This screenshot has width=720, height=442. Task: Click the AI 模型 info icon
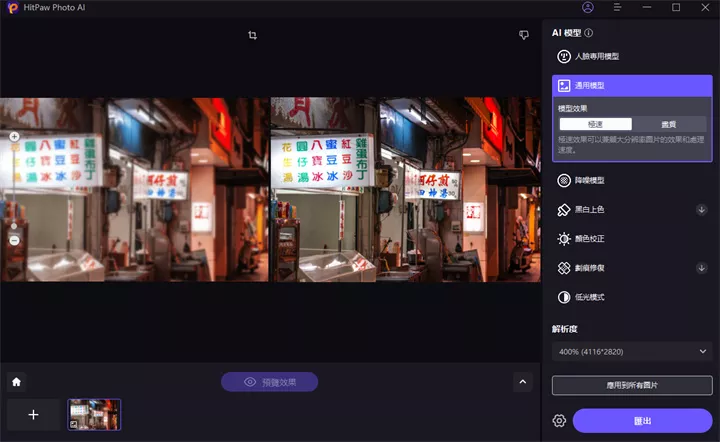(x=588, y=33)
